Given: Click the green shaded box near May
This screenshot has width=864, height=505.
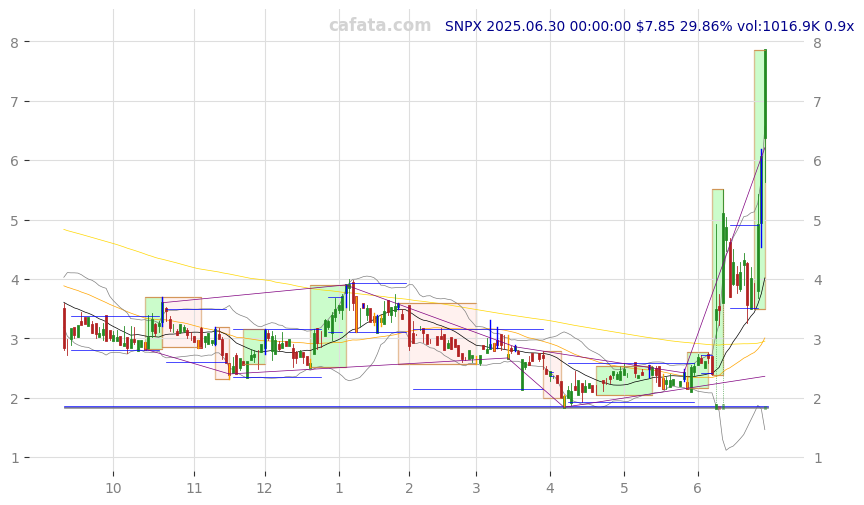Looking at the screenshot, I should pyautogui.click(x=624, y=381).
